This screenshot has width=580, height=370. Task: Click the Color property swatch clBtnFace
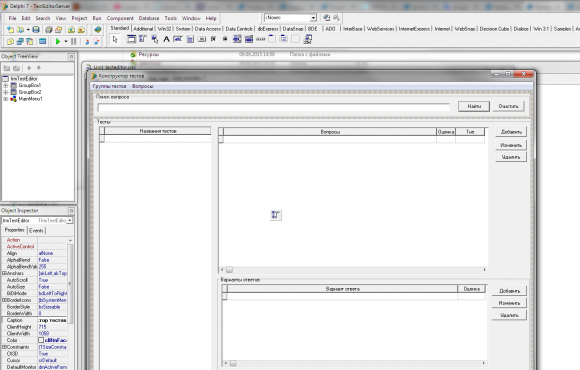point(41,340)
